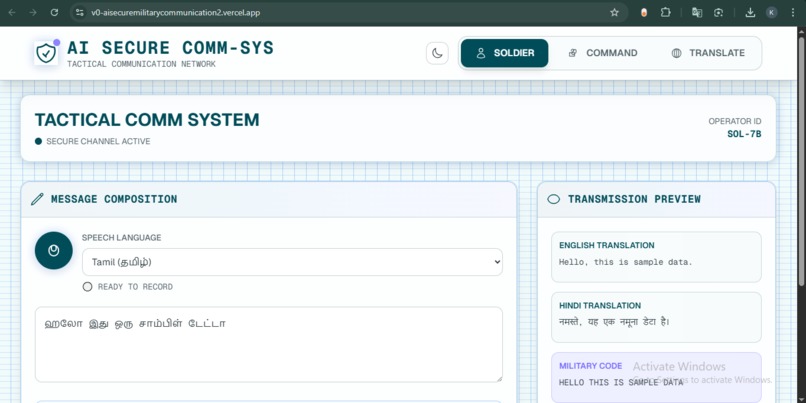
Task: Open the browser three-dot menu
Action: click(x=793, y=12)
